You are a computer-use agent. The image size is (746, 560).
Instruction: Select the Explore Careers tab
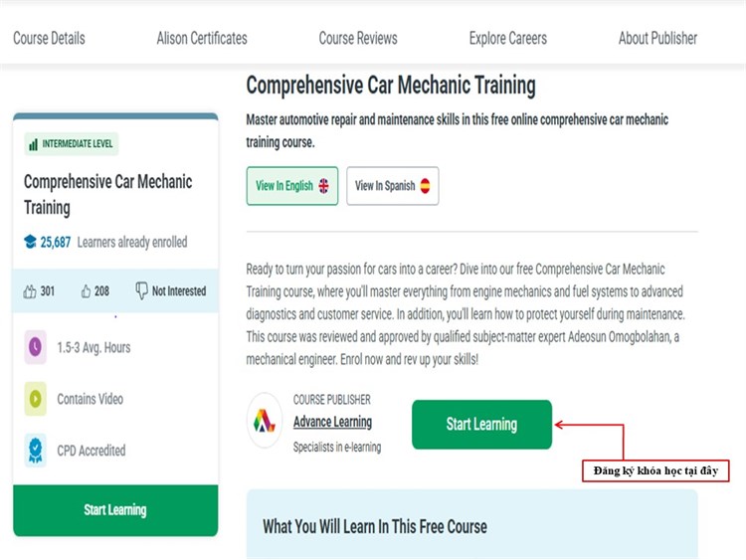[508, 39]
